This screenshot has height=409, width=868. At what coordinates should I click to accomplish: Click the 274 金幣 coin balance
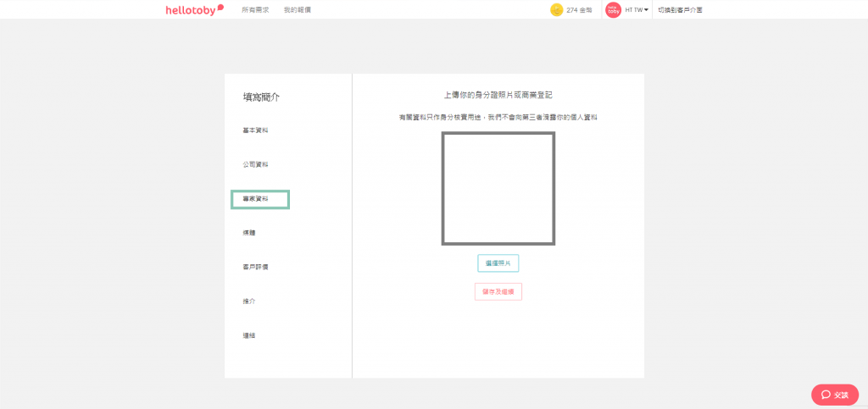coord(579,10)
